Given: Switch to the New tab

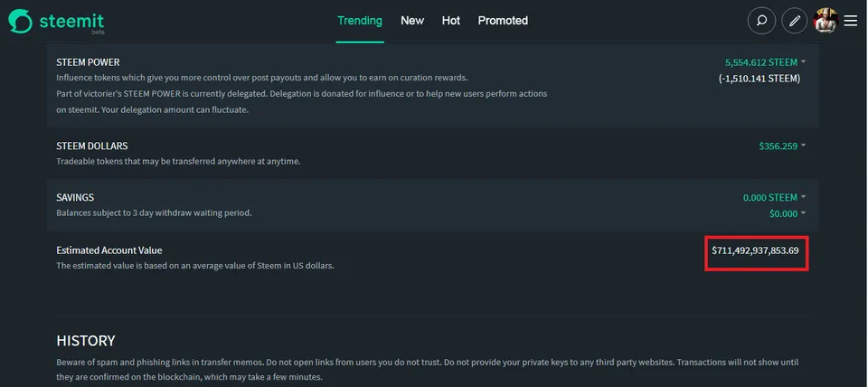Looking at the screenshot, I should pyautogui.click(x=412, y=21).
